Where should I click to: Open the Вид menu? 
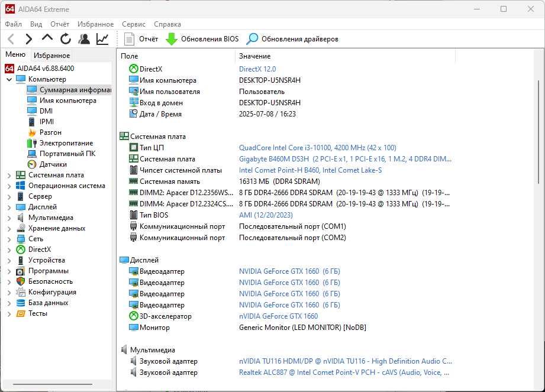36,24
